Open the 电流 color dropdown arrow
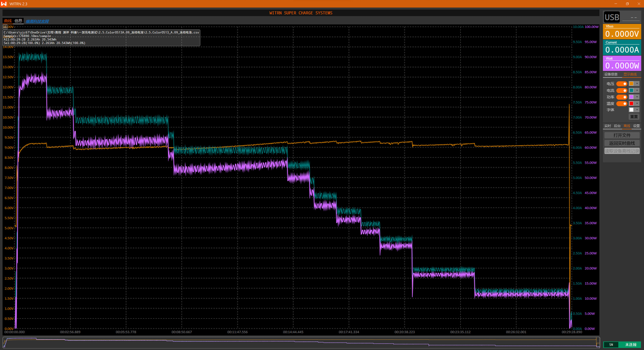The height and width of the screenshot is (350, 644). (637, 90)
